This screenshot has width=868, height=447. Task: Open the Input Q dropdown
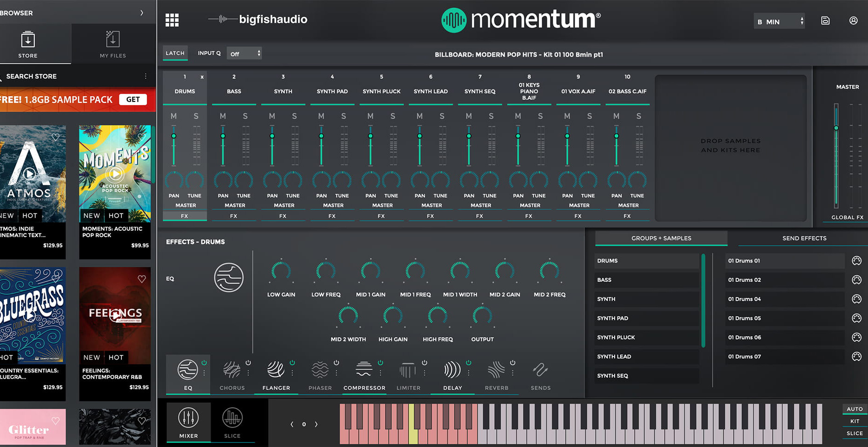(245, 54)
